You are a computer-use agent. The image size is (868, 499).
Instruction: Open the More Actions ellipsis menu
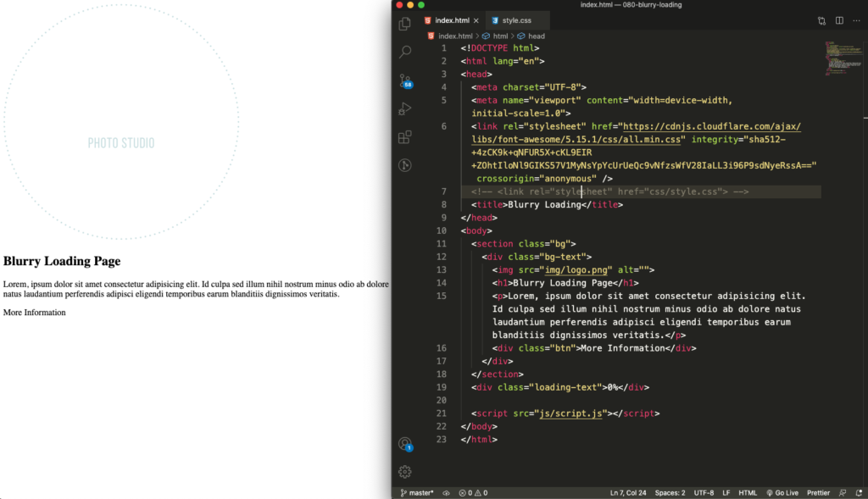tap(856, 20)
